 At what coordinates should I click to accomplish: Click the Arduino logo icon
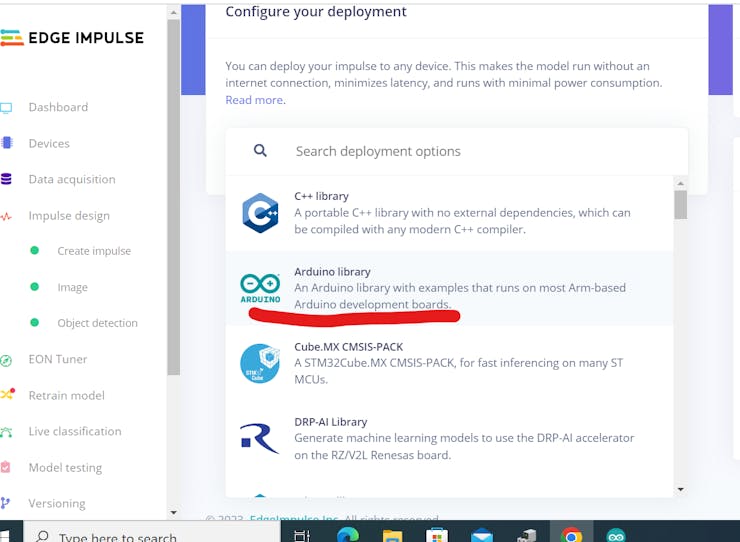[260, 288]
